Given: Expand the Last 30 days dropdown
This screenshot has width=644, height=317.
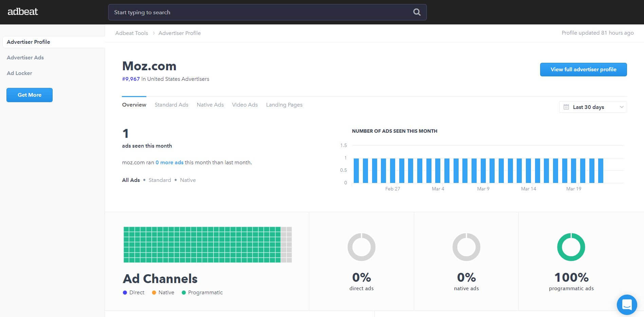Looking at the screenshot, I should [x=593, y=107].
